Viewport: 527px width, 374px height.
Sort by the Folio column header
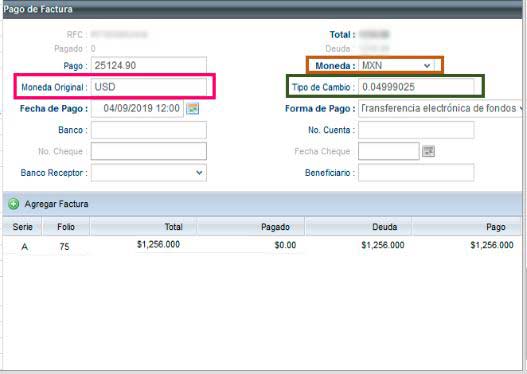(x=66, y=227)
